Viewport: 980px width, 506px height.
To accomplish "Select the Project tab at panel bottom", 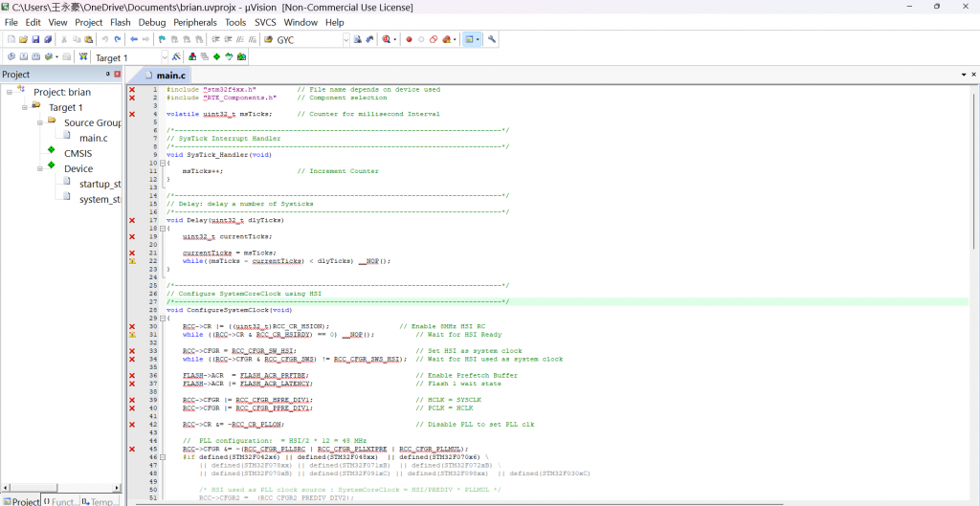I will point(21,501).
